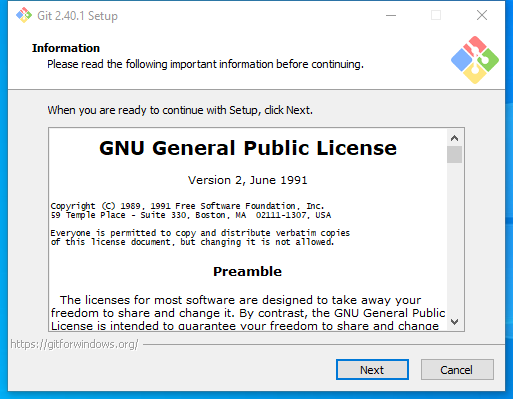Click the Next button
This screenshot has height=399, width=513.
[372, 369]
